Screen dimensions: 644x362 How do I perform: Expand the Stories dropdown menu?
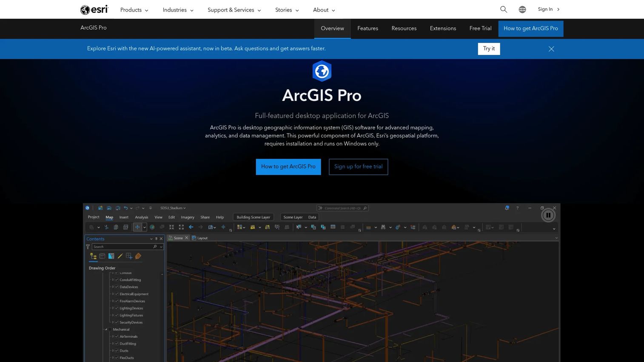(287, 10)
